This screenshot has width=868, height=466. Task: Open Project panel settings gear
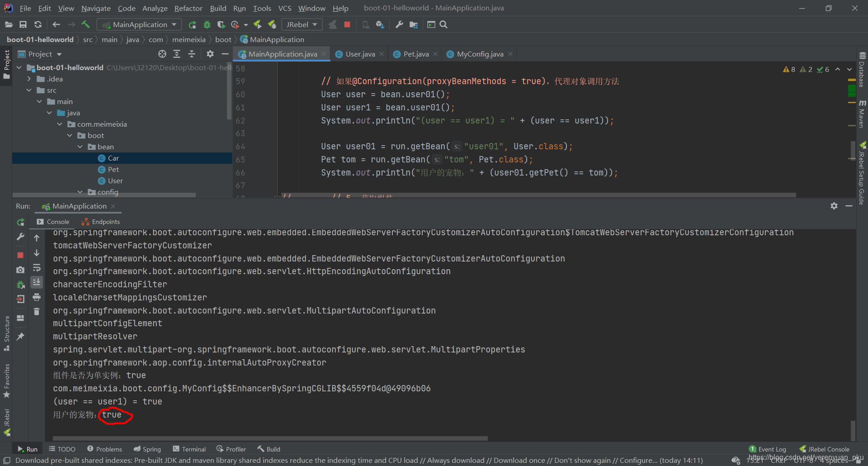tap(210, 54)
